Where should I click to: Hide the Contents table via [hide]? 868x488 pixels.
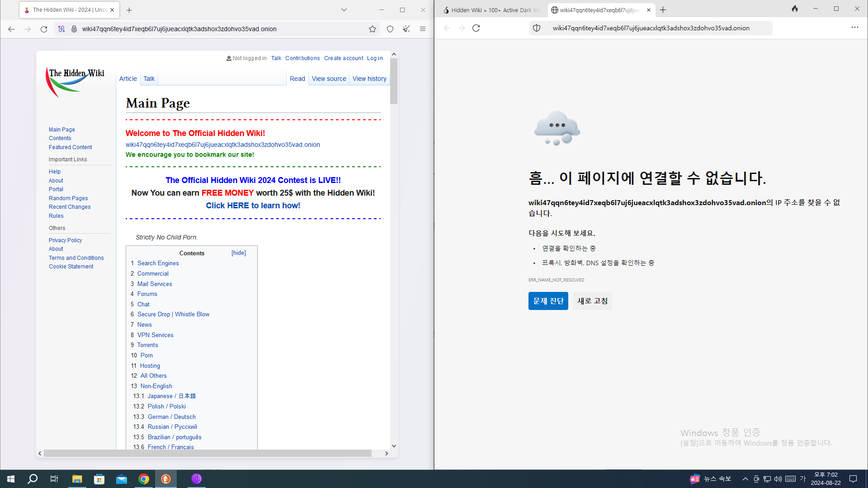click(x=239, y=253)
